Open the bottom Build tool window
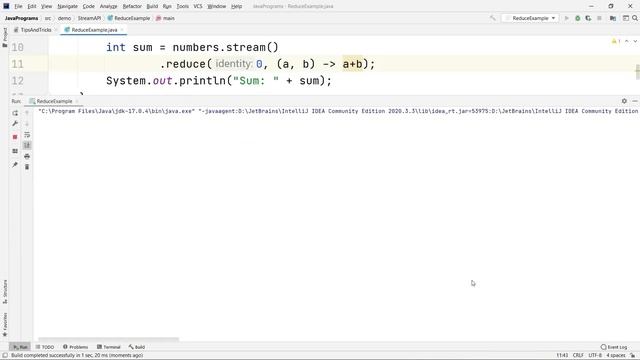The width and height of the screenshot is (640, 360). pos(137,347)
